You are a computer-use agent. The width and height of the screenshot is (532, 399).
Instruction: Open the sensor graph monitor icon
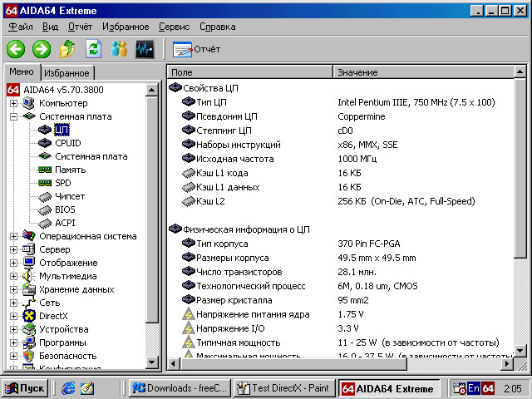(x=145, y=49)
